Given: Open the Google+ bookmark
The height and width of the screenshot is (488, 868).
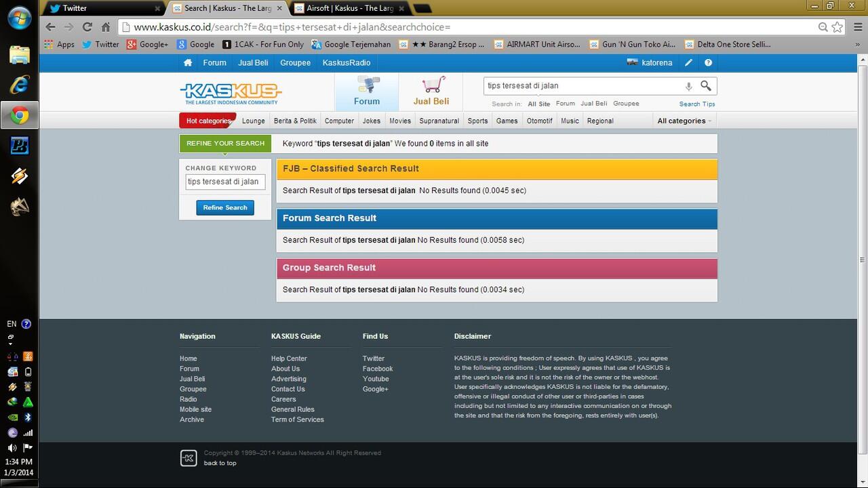Looking at the screenshot, I should pos(147,44).
